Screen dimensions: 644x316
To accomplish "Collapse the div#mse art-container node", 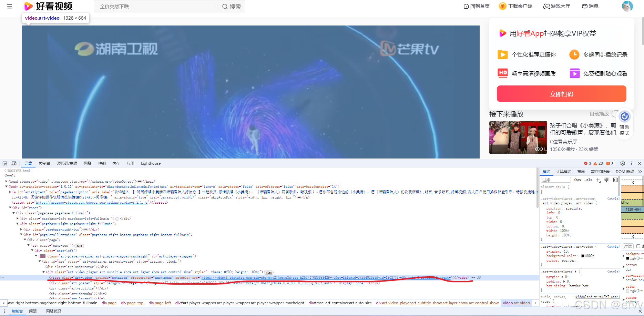I will 40,261.
